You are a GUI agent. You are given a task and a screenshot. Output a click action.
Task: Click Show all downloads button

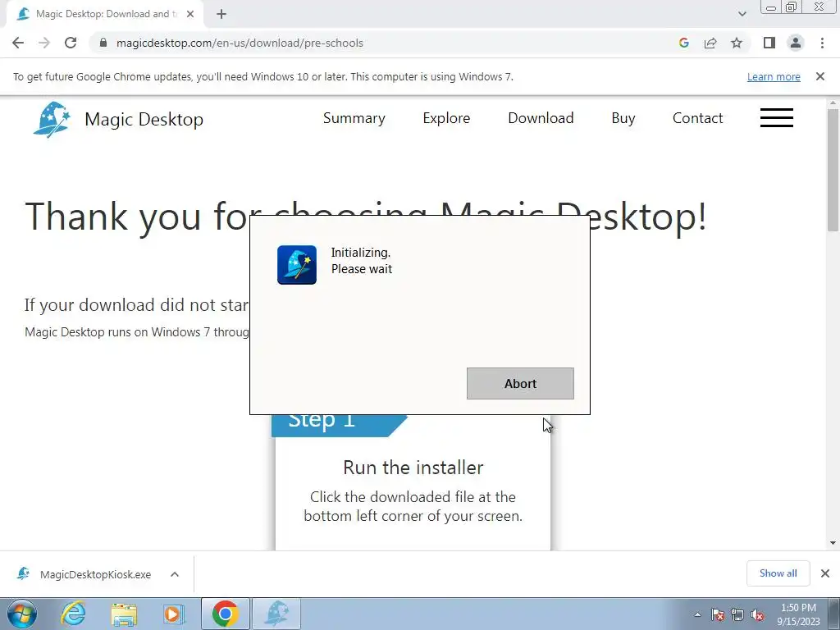[x=778, y=573]
